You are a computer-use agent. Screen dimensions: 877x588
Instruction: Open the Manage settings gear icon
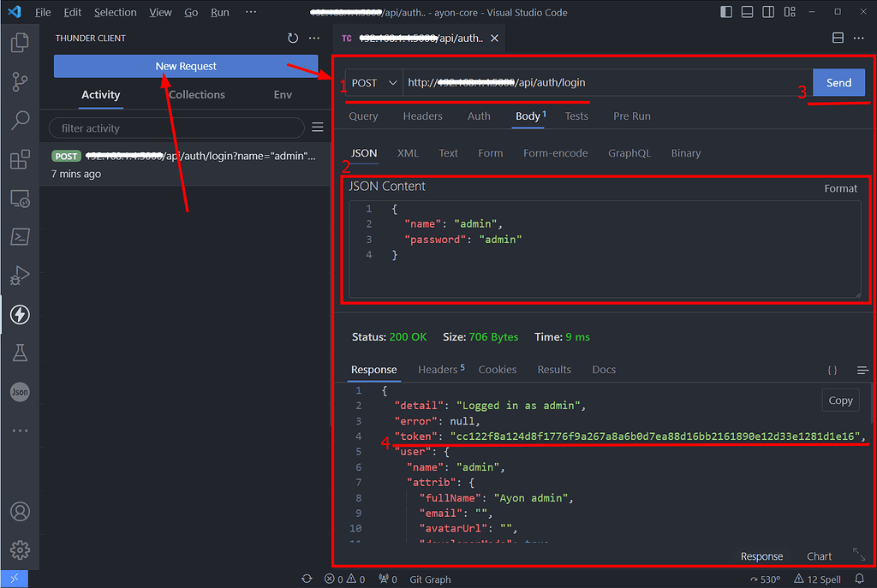[20, 550]
